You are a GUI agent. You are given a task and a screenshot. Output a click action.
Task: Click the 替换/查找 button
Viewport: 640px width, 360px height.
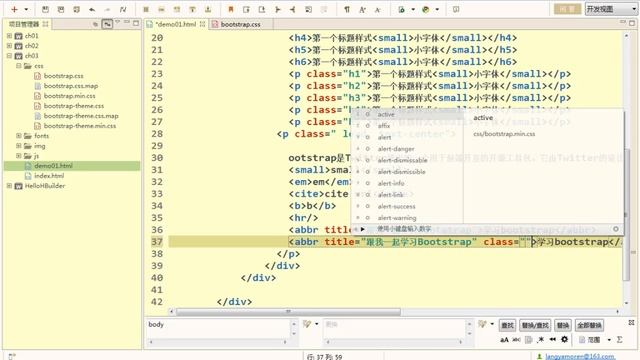[x=535, y=325]
